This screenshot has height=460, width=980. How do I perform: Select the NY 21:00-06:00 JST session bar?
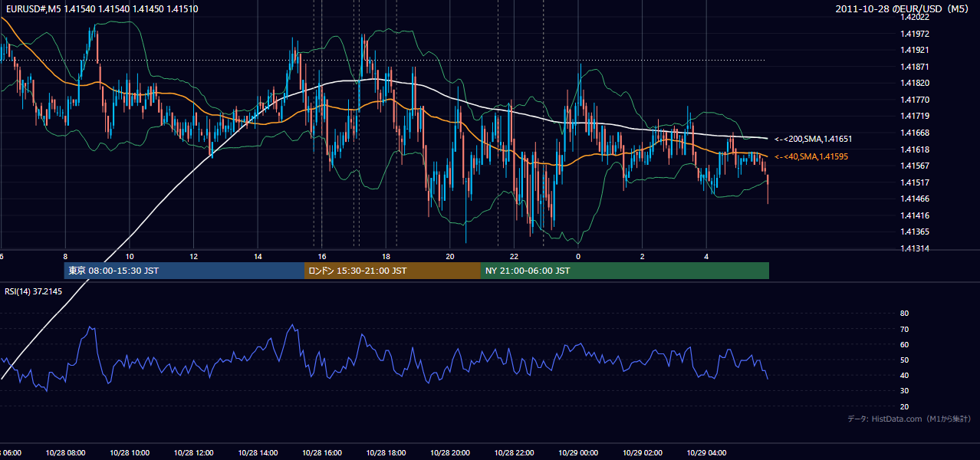pyautogui.click(x=625, y=271)
